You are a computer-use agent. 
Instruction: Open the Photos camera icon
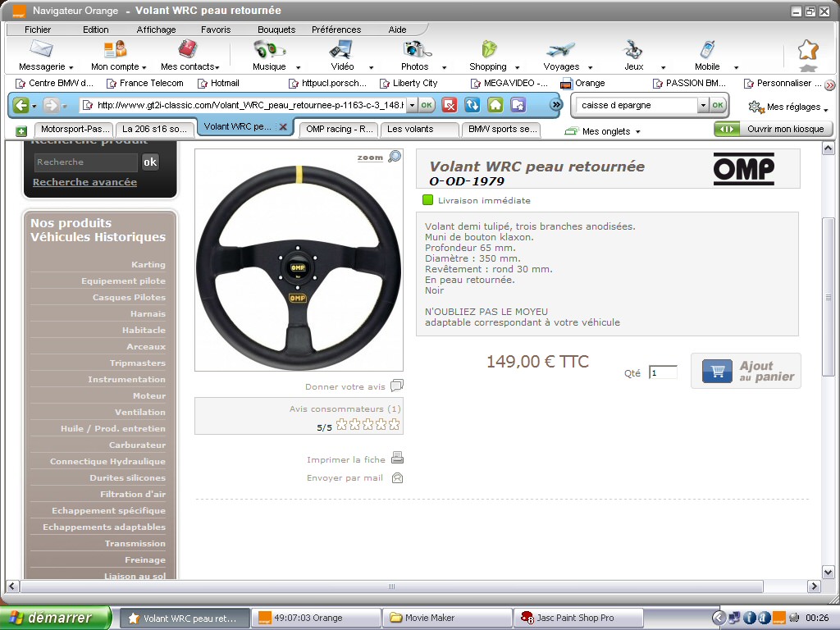pyautogui.click(x=416, y=49)
